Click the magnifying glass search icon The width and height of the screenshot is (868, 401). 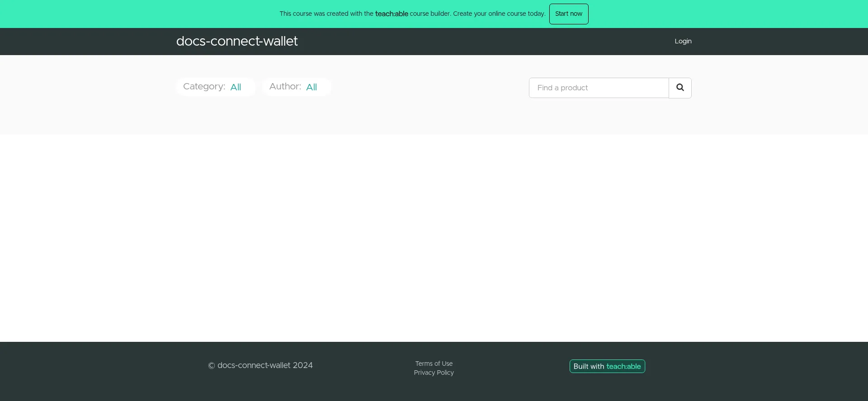(680, 88)
